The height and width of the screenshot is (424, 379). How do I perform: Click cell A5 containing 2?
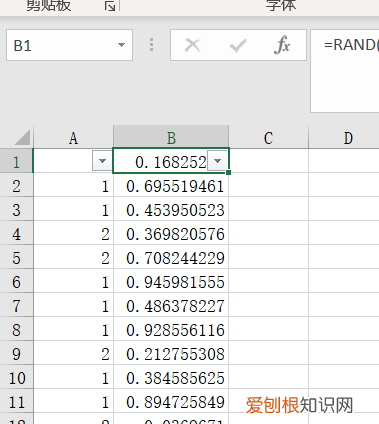click(x=73, y=257)
